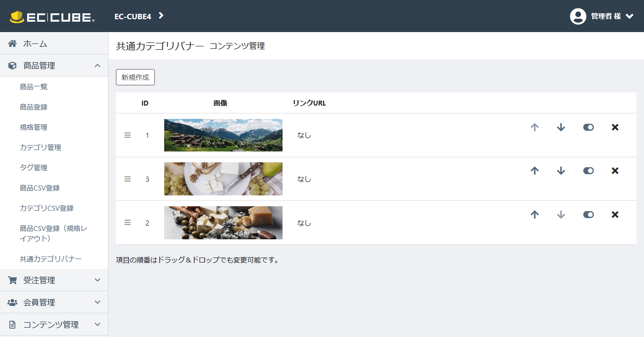Delete banner ID 1 with X icon
Image resolution: width=644 pixels, height=337 pixels.
point(615,127)
